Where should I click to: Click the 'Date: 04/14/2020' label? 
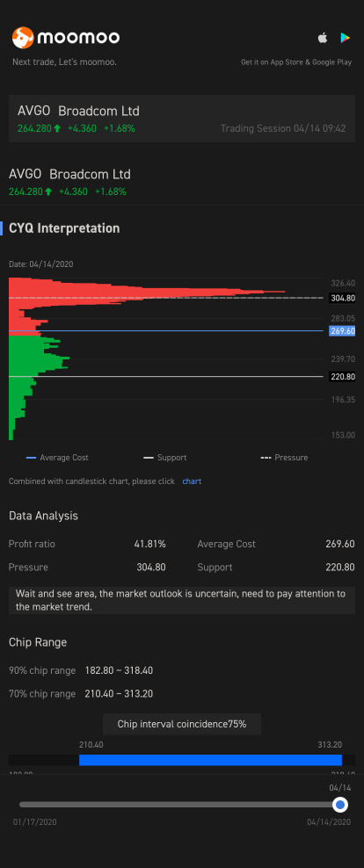(41, 264)
